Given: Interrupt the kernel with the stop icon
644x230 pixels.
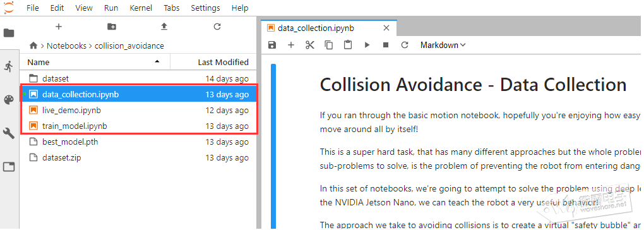Looking at the screenshot, I should coord(386,45).
